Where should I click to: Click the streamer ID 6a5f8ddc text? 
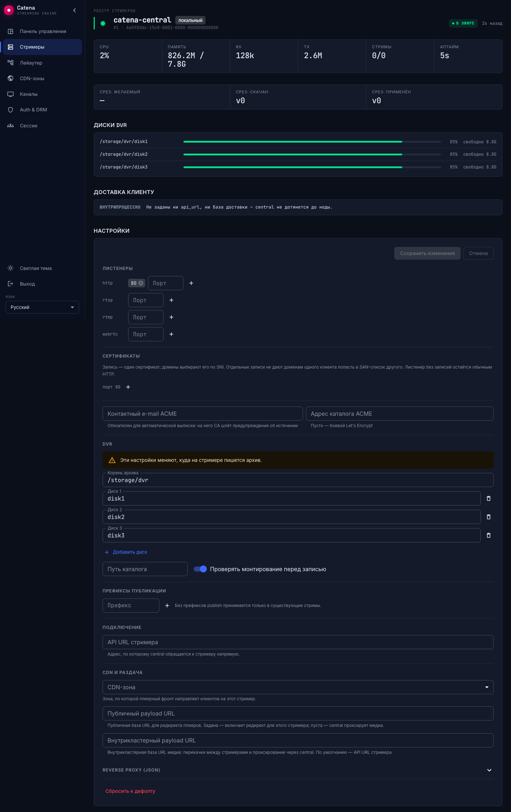[172, 28]
